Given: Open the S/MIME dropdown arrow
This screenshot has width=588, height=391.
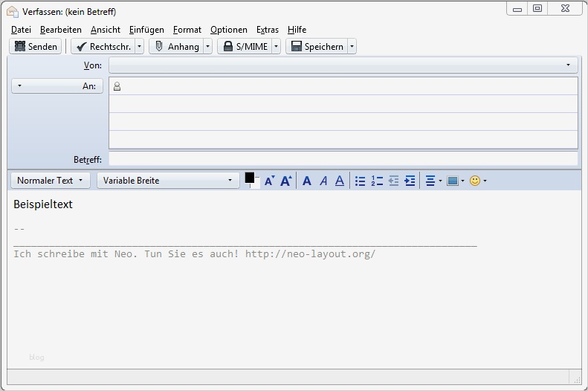Looking at the screenshot, I should 276,47.
